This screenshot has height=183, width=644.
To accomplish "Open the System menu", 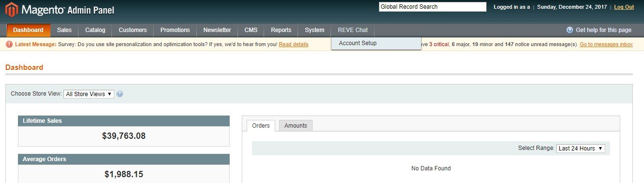I will point(314,30).
